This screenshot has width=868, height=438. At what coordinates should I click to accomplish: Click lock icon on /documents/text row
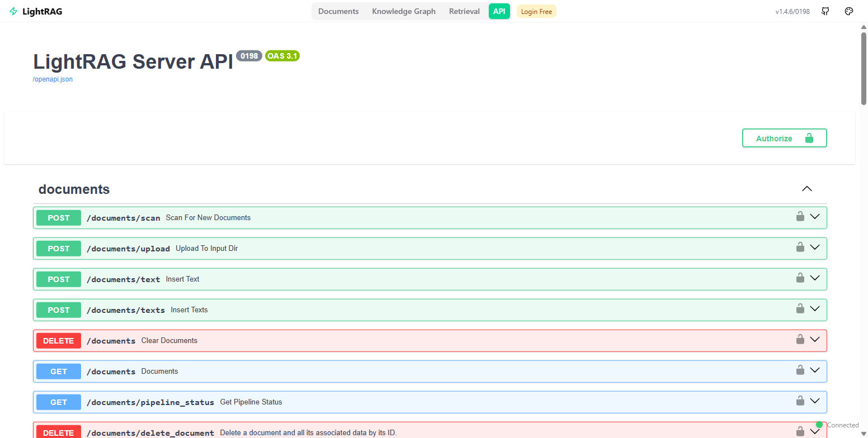coord(800,278)
